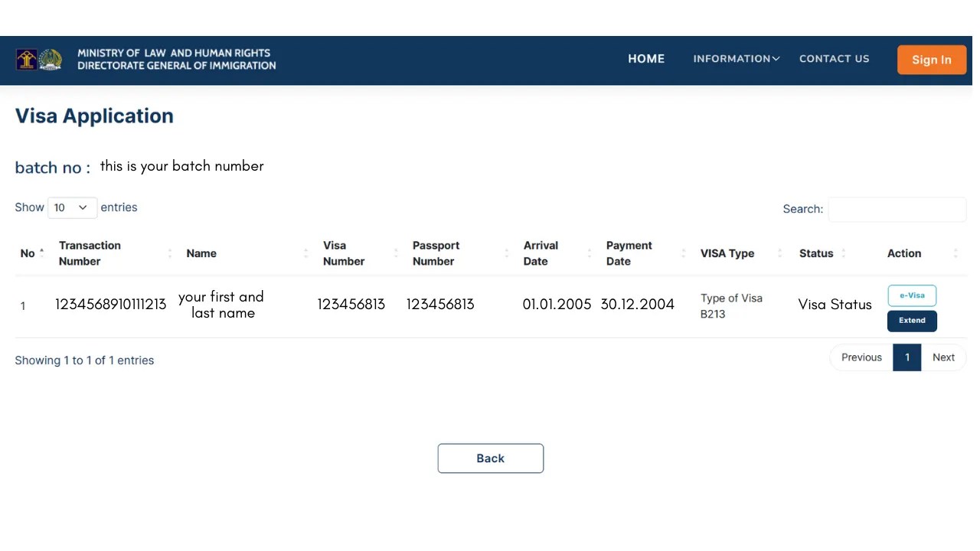This screenshot has height=551, width=980.
Task: Click the Visa Application heading
Action: (94, 116)
